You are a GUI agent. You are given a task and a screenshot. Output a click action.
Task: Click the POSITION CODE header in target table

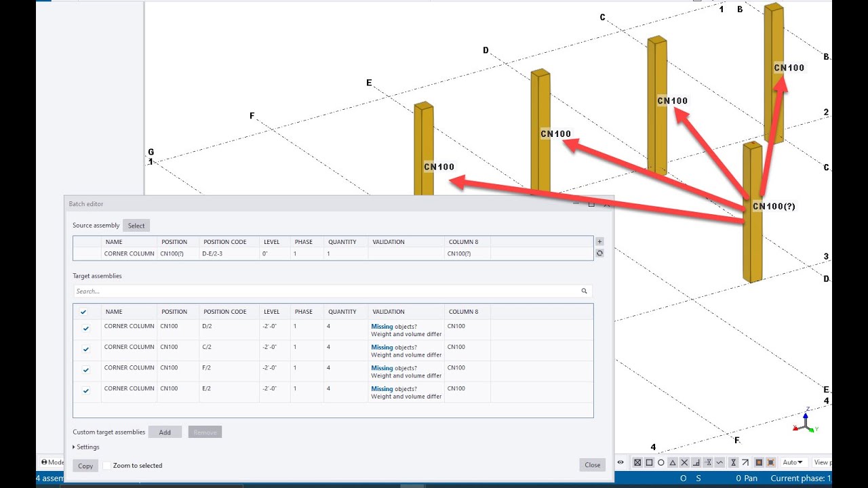[x=225, y=312]
